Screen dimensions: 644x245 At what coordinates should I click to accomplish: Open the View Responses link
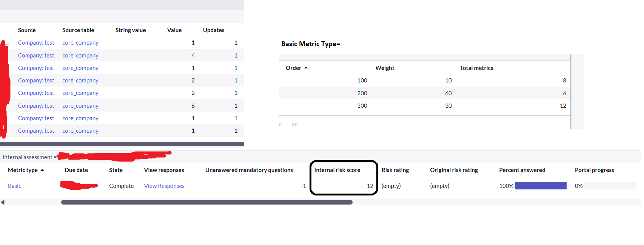coord(164,186)
